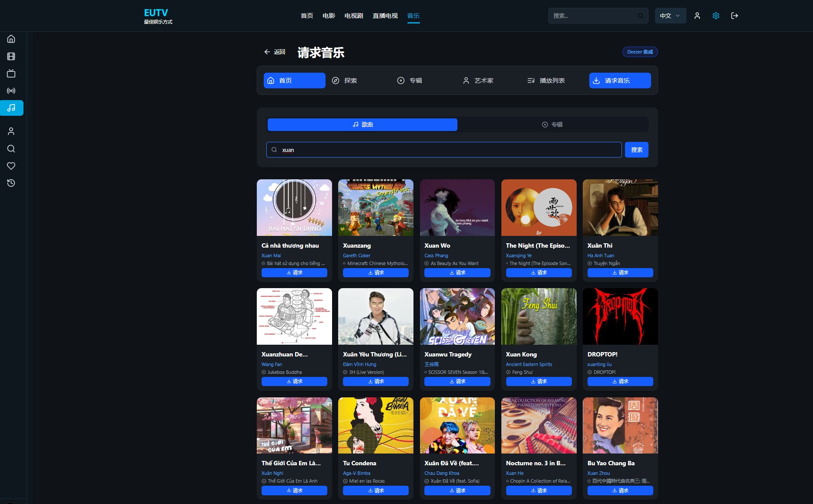This screenshot has height=504, width=813.
Task: Request Xuân Đã Về feat. Sofia
Action: (457, 491)
